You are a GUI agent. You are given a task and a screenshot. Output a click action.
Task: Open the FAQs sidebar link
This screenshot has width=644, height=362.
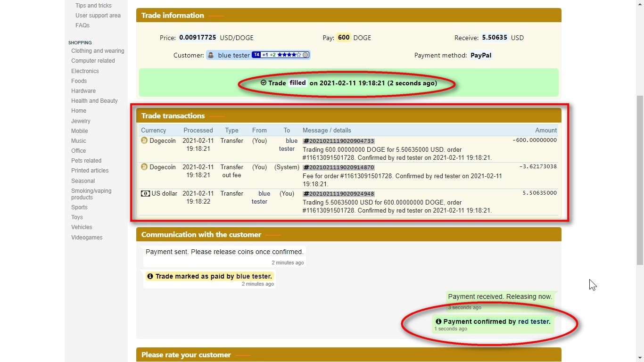(x=83, y=25)
